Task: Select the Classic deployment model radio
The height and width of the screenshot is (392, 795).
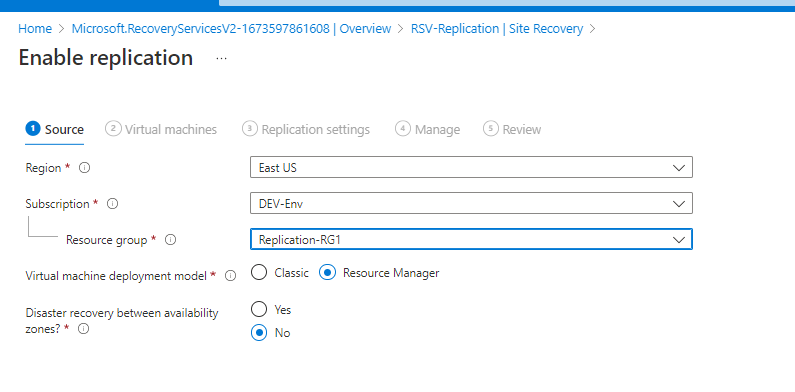Action: click(259, 273)
